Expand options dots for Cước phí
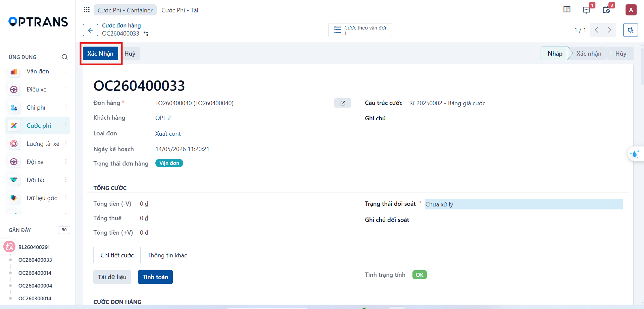Viewport: 644px width, 309px height. [66, 125]
